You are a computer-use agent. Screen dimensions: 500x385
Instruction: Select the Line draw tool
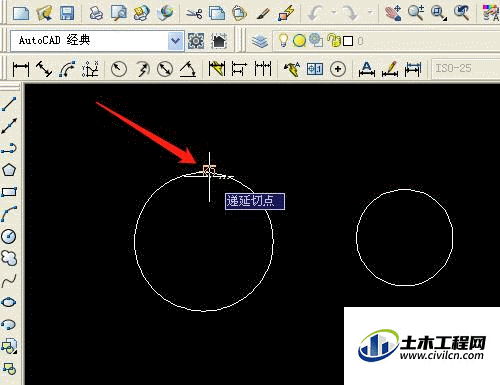(9, 104)
